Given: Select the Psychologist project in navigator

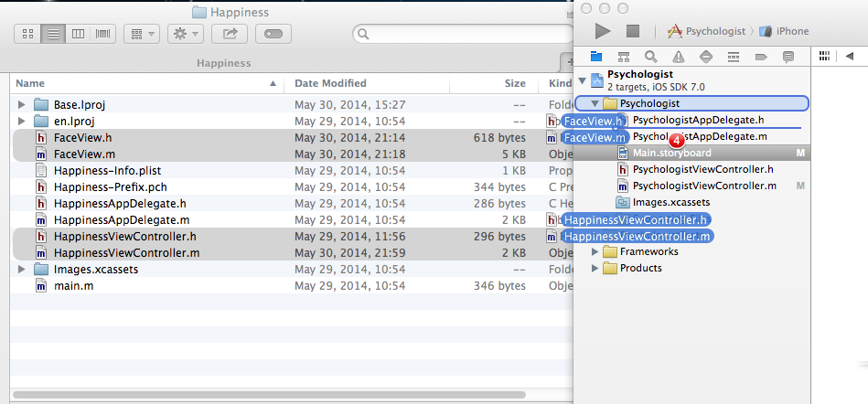Looking at the screenshot, I should click(x=691, y=80).
